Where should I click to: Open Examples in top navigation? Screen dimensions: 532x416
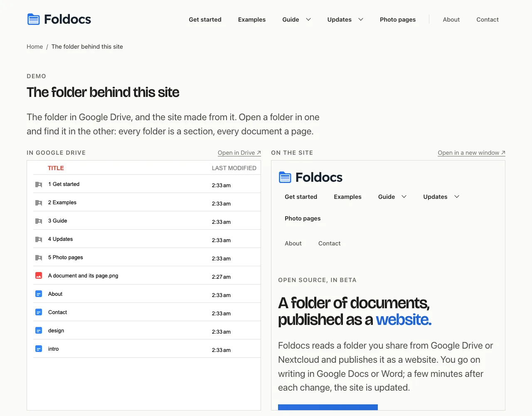coord(252,20)
